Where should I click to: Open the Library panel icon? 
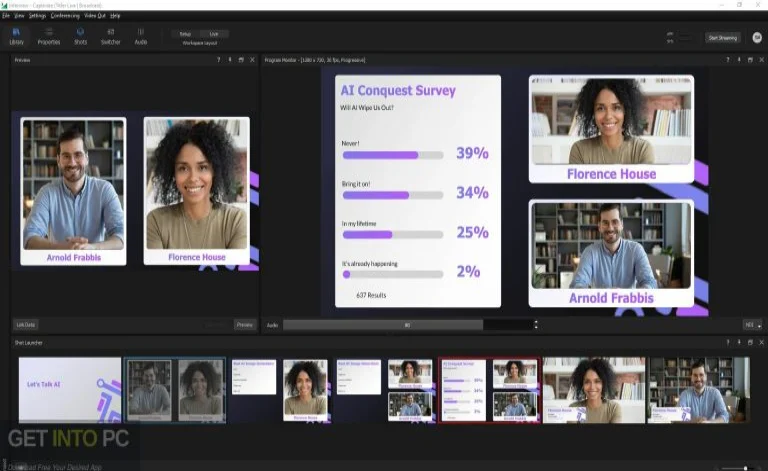pyautogui.click(x=16, y=36)
